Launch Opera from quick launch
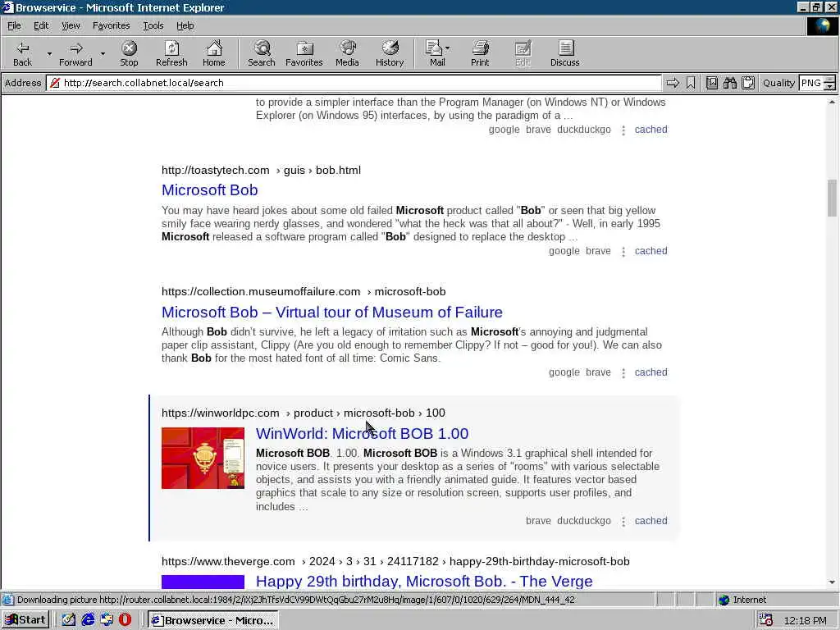The image size is (840, 630). click(125, 620)
